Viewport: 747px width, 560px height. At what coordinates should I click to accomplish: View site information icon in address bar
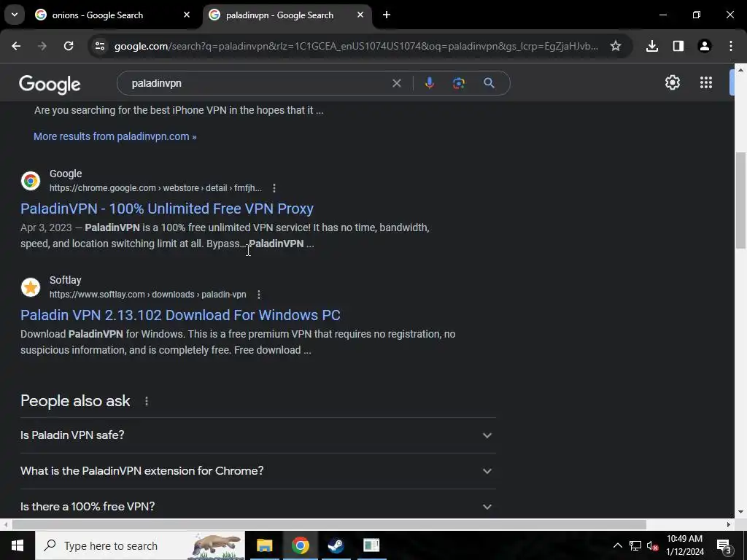click(x=100, y=46)
